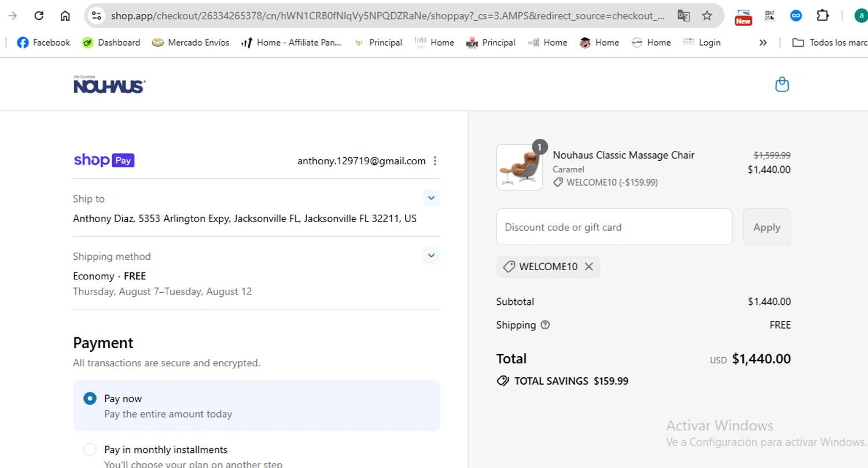
Task: Open the shopping bag cart icon
Action: [782, 84]
